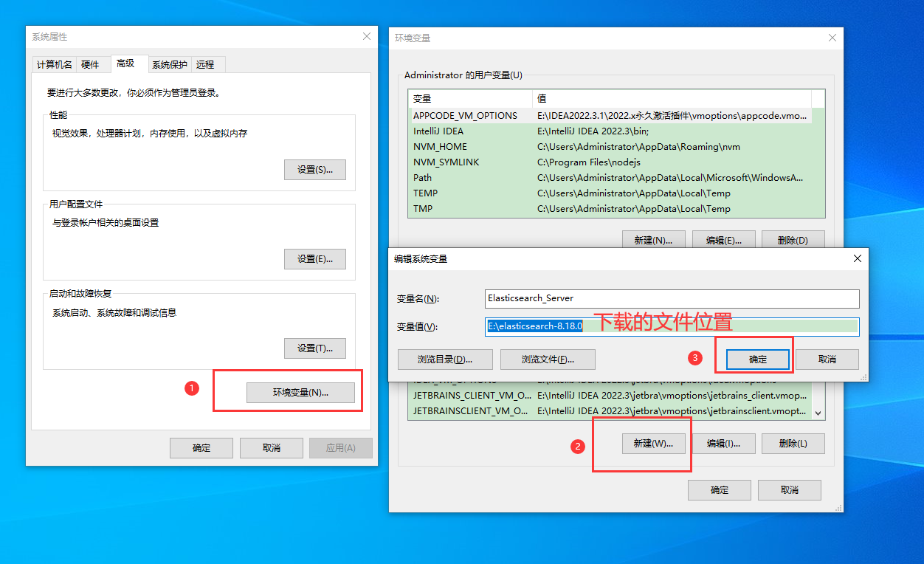The height and width of the screenshot is (564, 924).
Task: Click 确定 in 系统属性 window
Action: 201,448
